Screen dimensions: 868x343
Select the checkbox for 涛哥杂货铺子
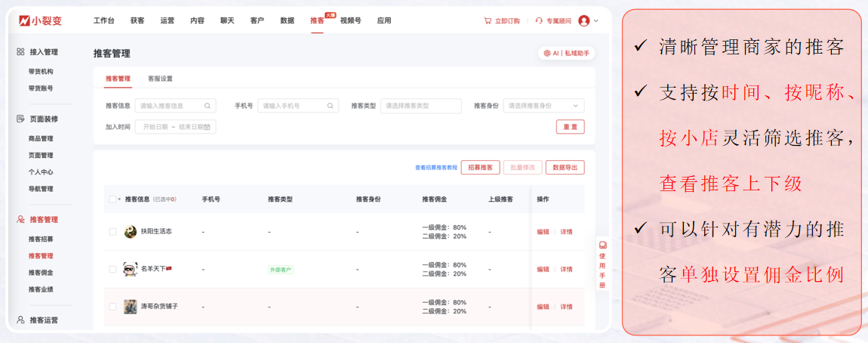(112, 307)
